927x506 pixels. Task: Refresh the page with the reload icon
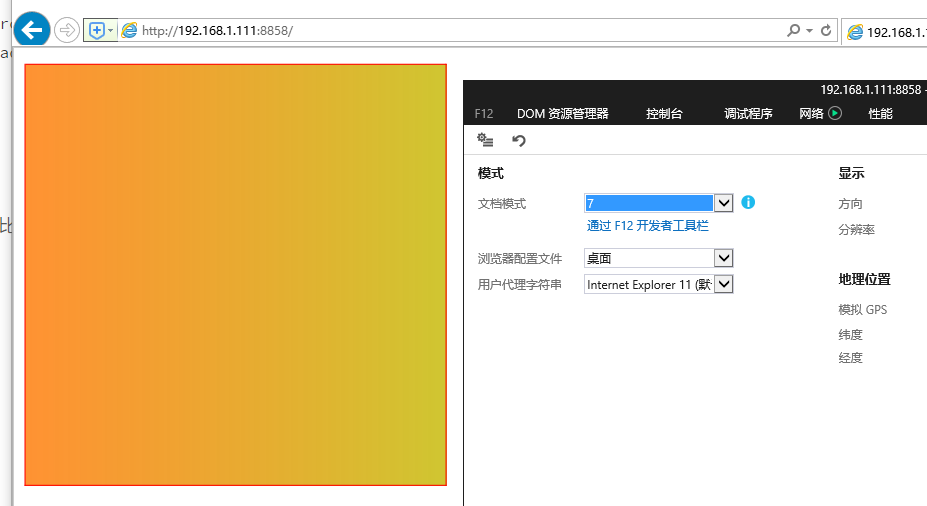826,30
